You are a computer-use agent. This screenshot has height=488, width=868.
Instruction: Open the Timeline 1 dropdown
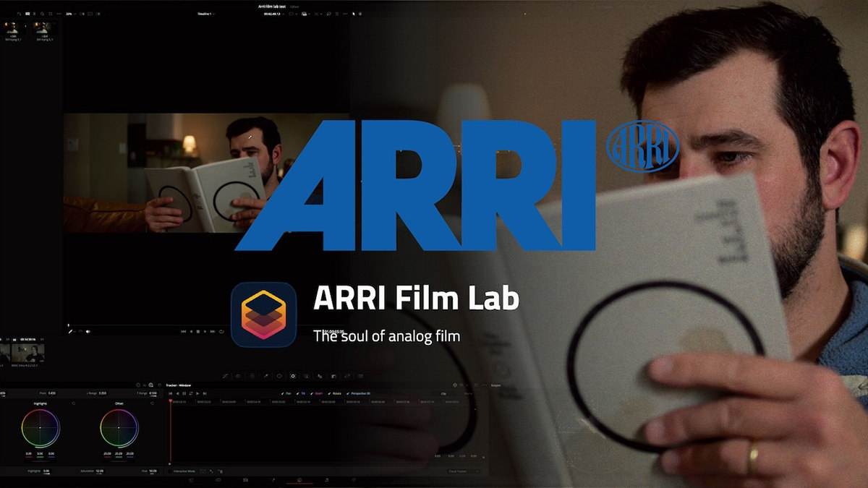(206, 14)
